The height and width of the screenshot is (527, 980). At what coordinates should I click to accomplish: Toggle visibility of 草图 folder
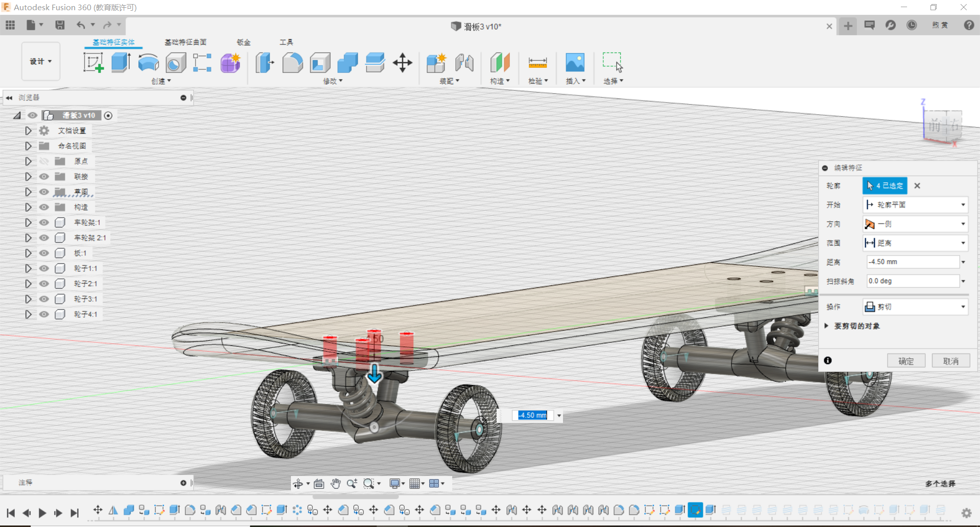44,192
